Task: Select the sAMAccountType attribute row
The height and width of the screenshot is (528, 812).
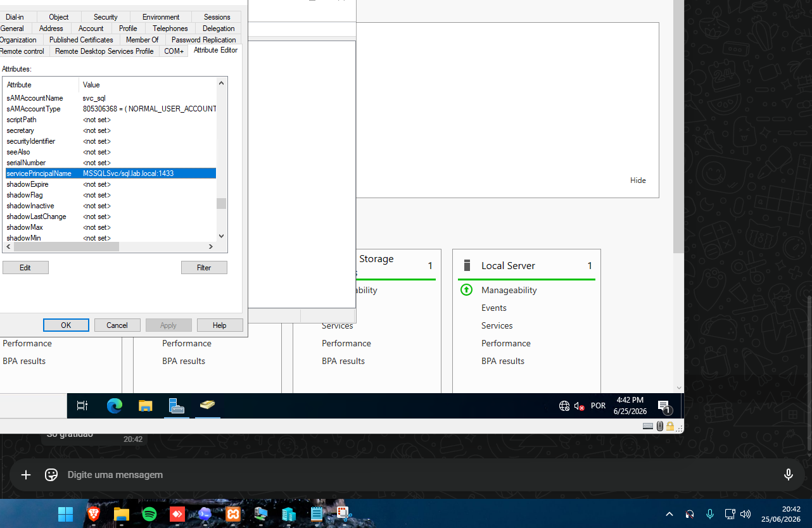Action: 110,109
